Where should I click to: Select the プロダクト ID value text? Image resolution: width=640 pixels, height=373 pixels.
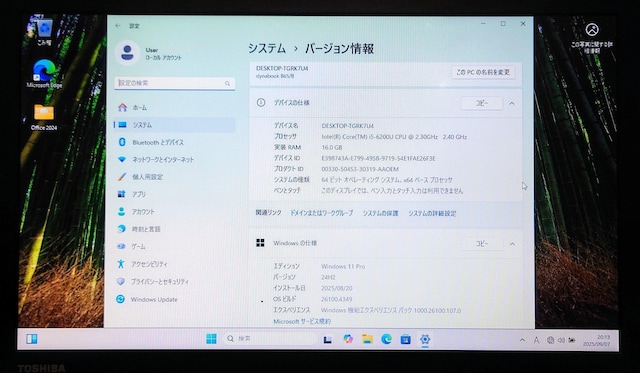(360, 169)
